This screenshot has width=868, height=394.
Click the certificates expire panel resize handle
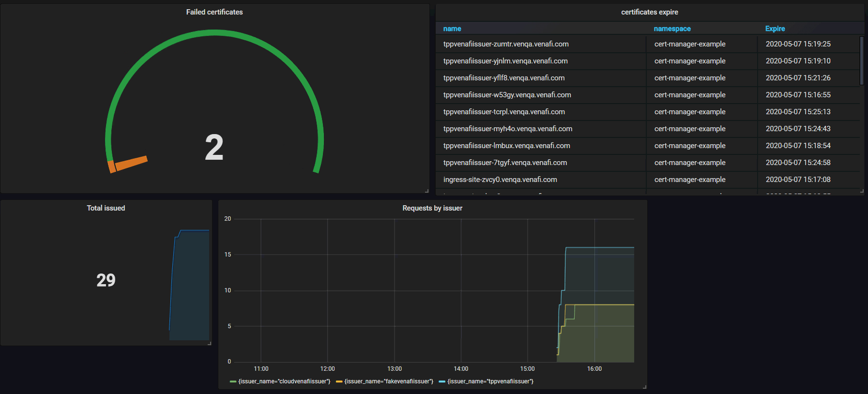coord(862,192)
